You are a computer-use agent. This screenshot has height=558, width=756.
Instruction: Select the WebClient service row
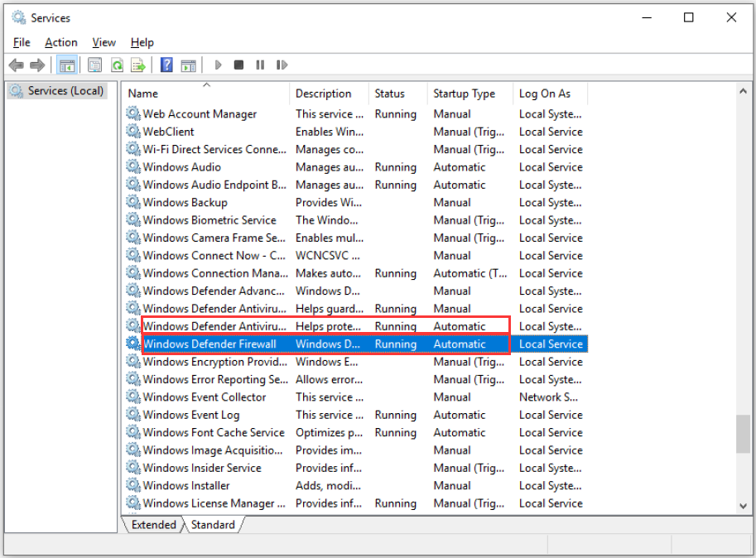tap(356, 132)
